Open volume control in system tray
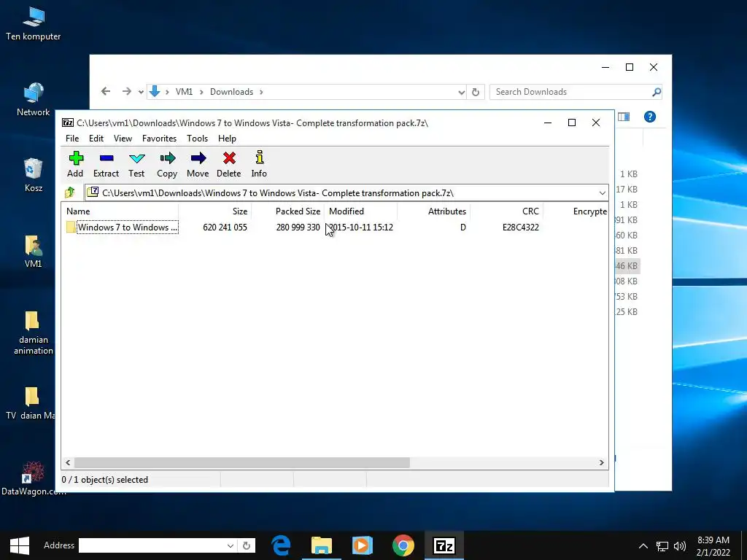The height and width of the screenshot is (560, 747). [x=680, y=546]
